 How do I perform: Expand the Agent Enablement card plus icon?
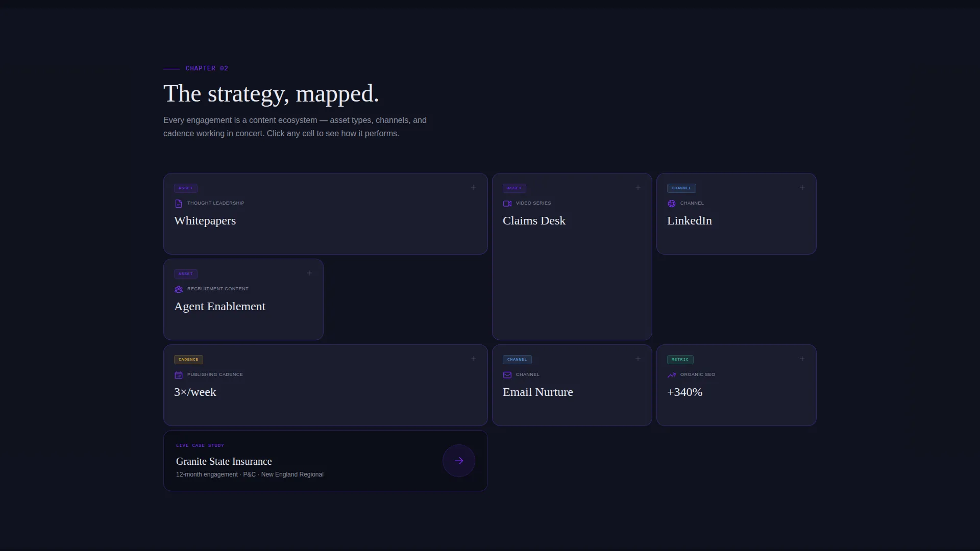(309, 273)
